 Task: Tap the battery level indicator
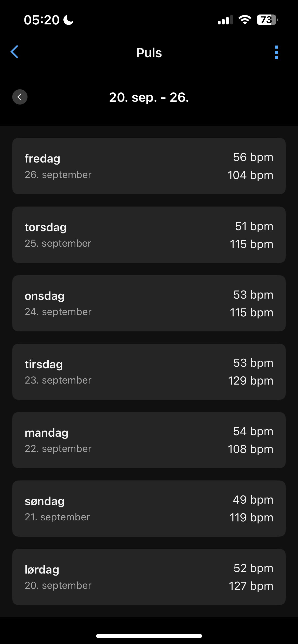pyautogui.click(x=267, y=20)
